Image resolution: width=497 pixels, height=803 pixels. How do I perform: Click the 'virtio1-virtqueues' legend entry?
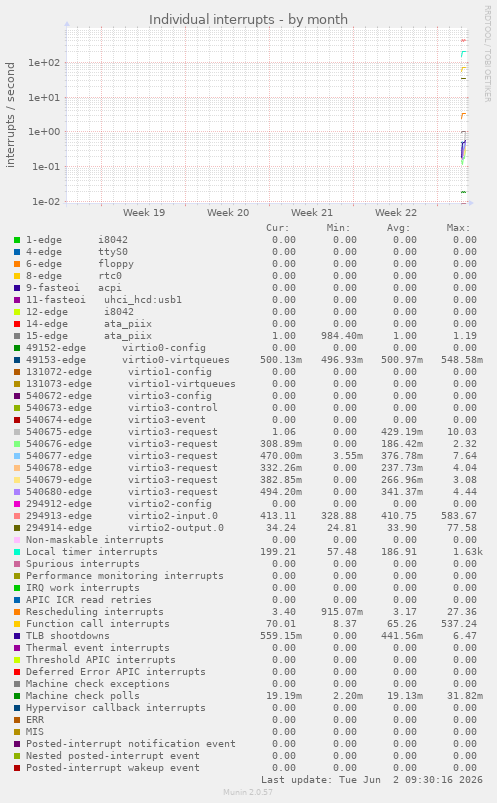coord(182,384)
